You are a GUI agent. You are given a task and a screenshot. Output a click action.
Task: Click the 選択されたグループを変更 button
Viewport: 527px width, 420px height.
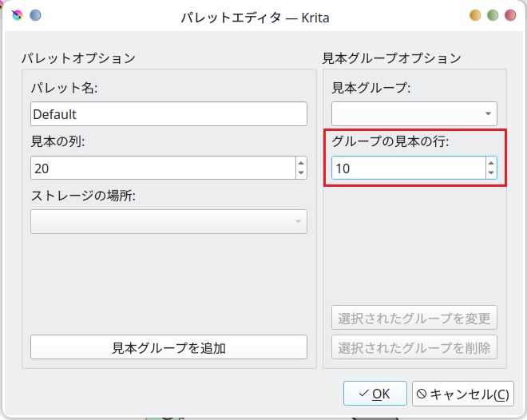414,318
